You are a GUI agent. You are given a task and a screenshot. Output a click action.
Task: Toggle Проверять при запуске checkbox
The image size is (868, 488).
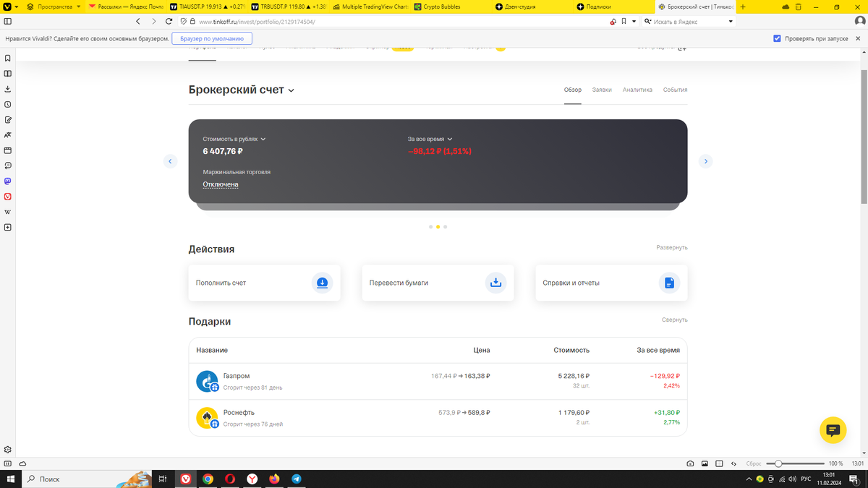click(x=777, y=38)
